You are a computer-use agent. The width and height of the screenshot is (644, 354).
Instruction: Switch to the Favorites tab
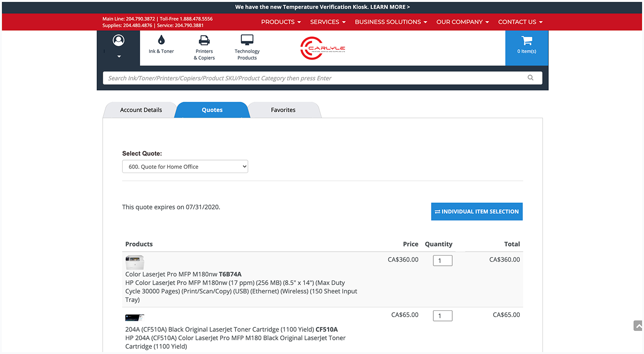point(283,110)
